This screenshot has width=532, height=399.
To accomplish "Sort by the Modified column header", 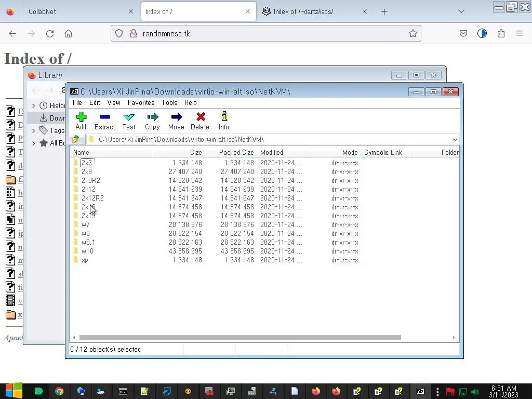I will 283,152.
